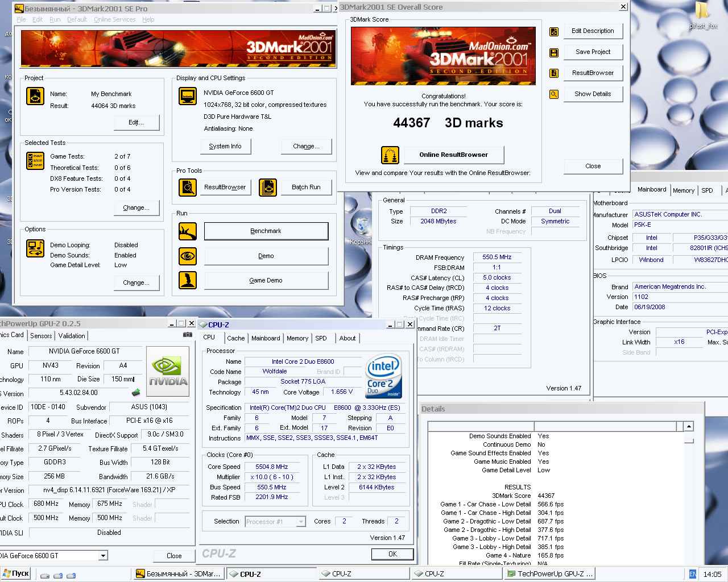Click the BIOS save chip icon in GPU-Z

(136, 392)
